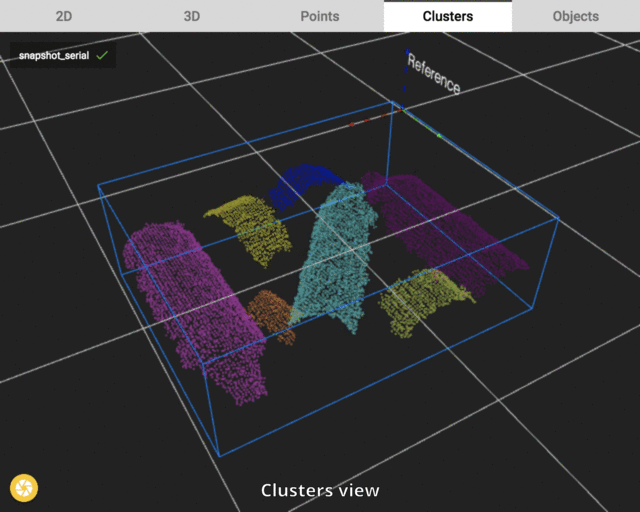This screenshot has width=640, height=512.
Task: Click the green checkmark beside snapshot_serial
Action: (x=102, y=55)
